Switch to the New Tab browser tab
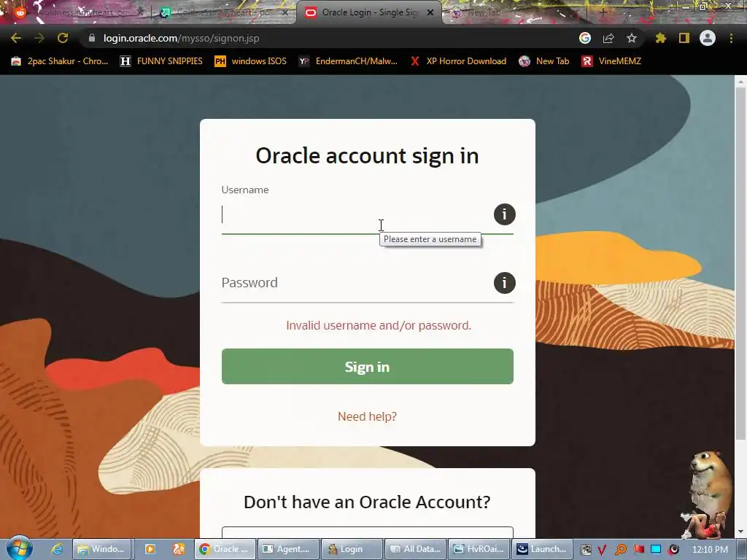The image size is (747, 560). [x=514, y=12]
